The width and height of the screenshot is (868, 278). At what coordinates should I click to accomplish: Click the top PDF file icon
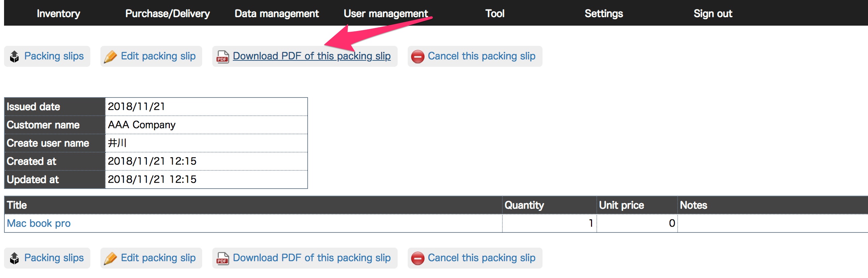pyautogui.click(x=222, y=56)
